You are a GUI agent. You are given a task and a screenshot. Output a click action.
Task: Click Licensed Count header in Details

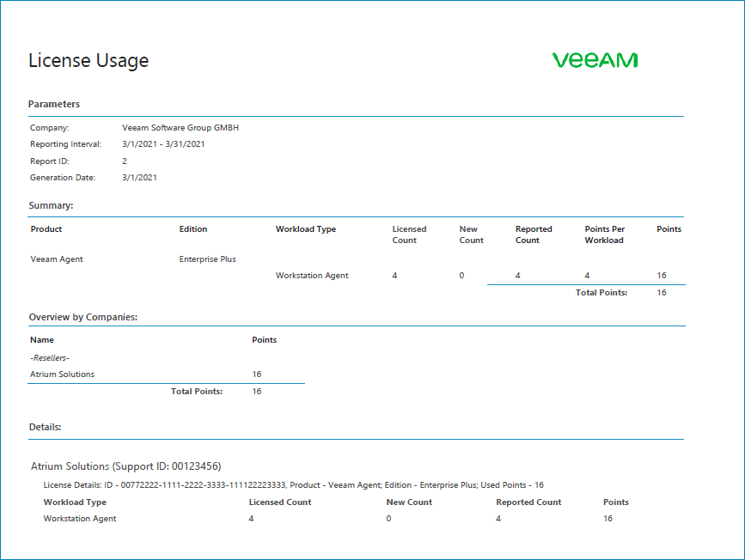coord(280,502)
